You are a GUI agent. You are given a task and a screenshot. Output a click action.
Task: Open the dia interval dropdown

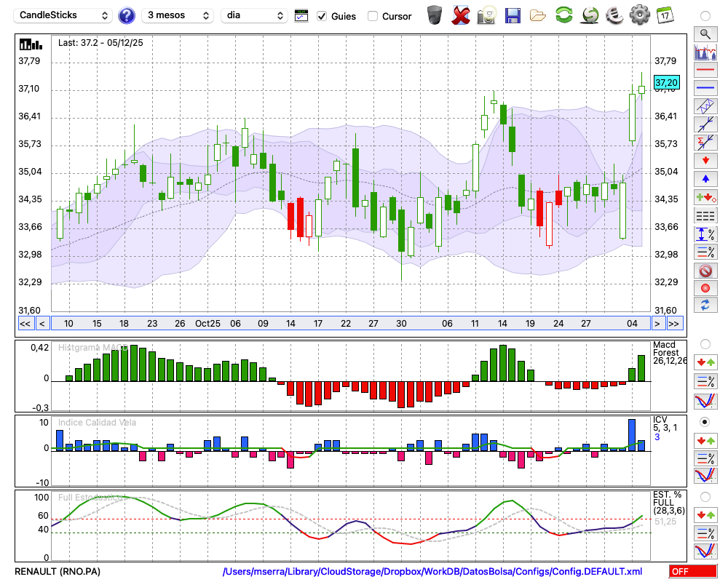(255, 15)
